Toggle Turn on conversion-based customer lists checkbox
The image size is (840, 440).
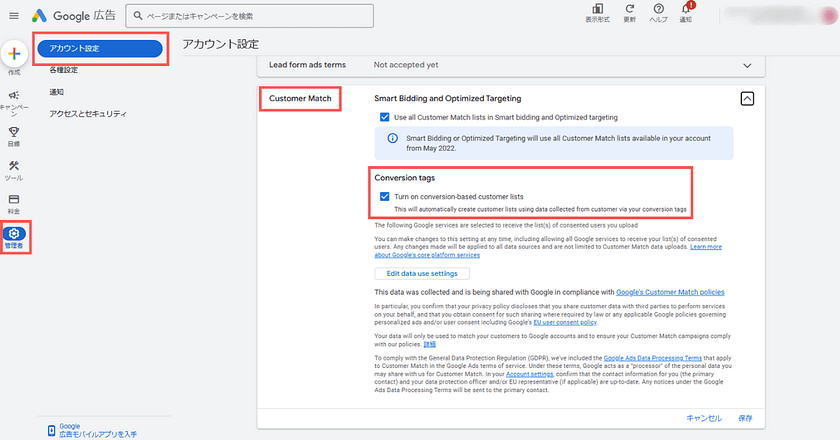tap(385, 197)
